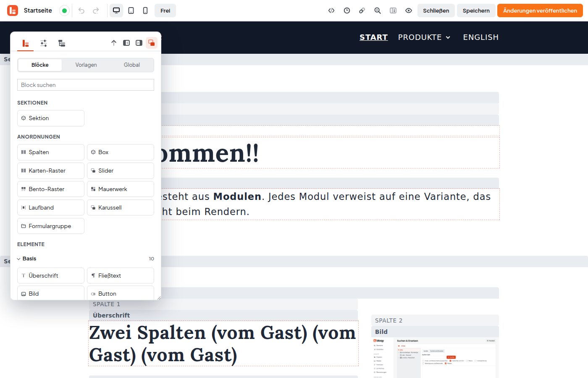Image resolution: width=588 pixels, height=378 pixels.
Task: Expand the PRODUKTE navigation dropdown
Action: click(425, 37)
